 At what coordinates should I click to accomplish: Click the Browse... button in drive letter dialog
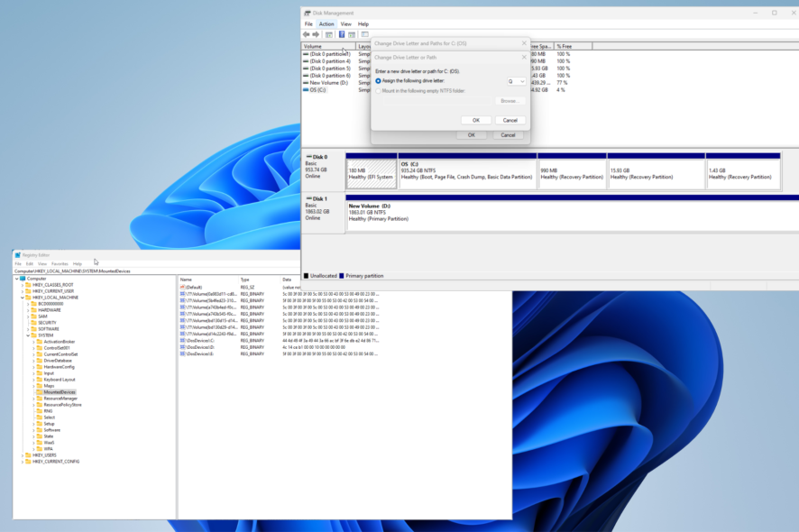(510, 101)
